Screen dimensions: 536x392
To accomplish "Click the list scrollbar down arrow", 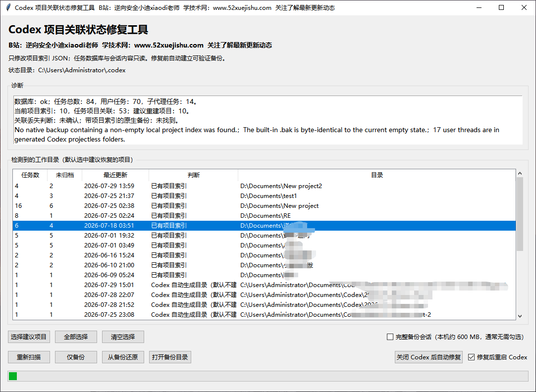I will click(520, 316).
